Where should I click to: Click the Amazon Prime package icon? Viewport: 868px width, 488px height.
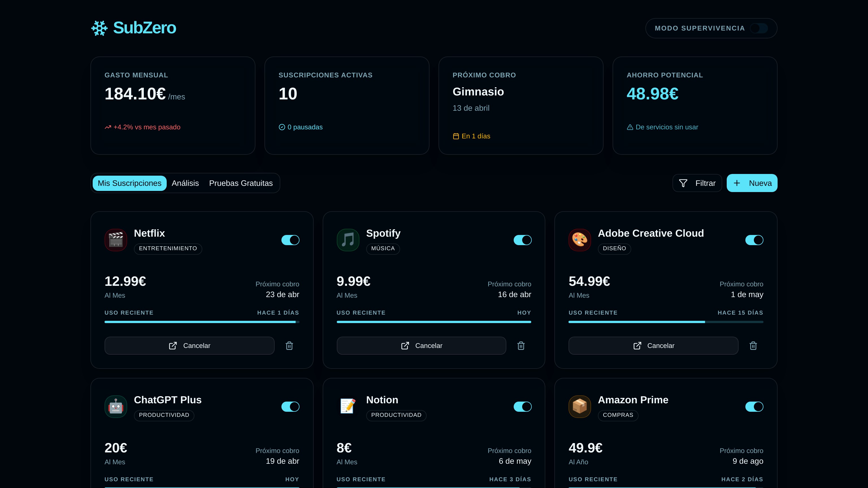pyautogui.click(x=580, y=406)
